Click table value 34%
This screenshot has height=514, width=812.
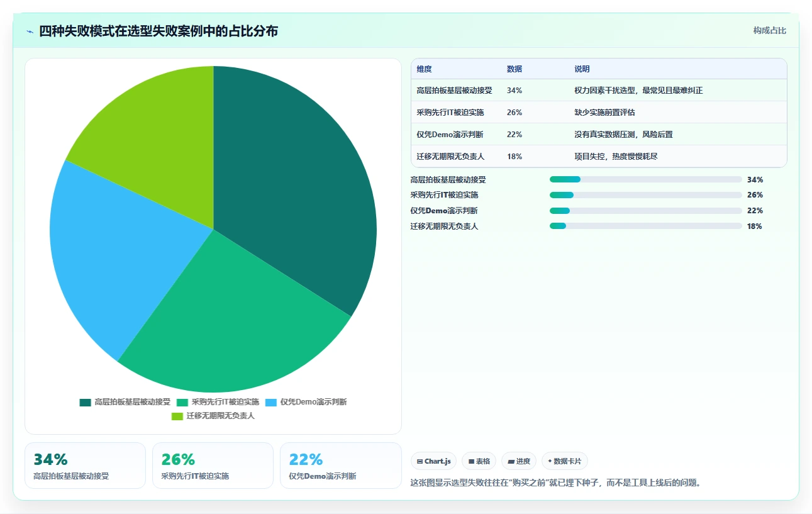(514, 91)
